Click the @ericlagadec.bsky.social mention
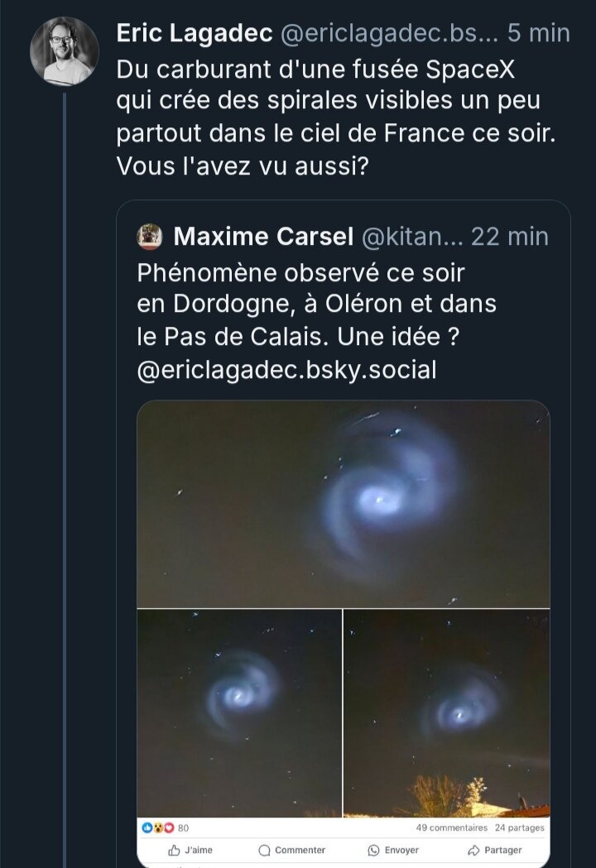596x868 pixels. [286, 370]
